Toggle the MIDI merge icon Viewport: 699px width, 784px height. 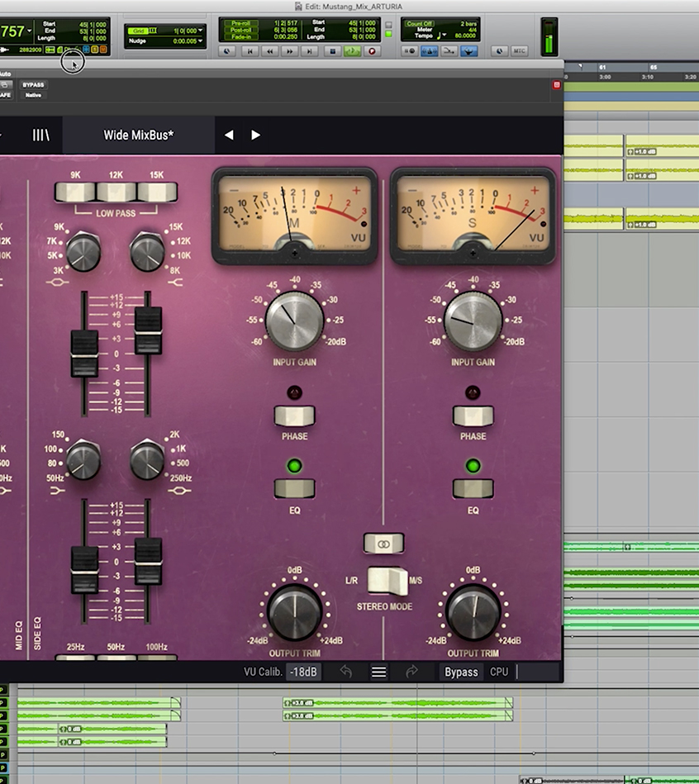449,51
